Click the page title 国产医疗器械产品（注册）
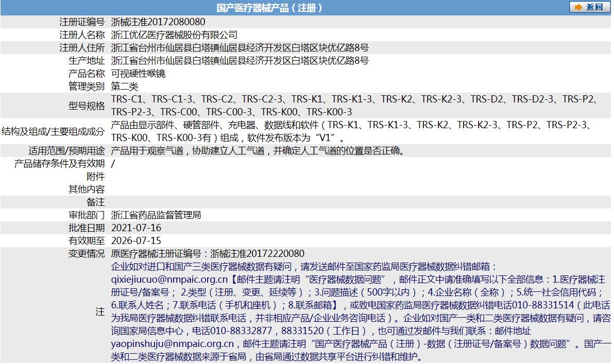 270,8
